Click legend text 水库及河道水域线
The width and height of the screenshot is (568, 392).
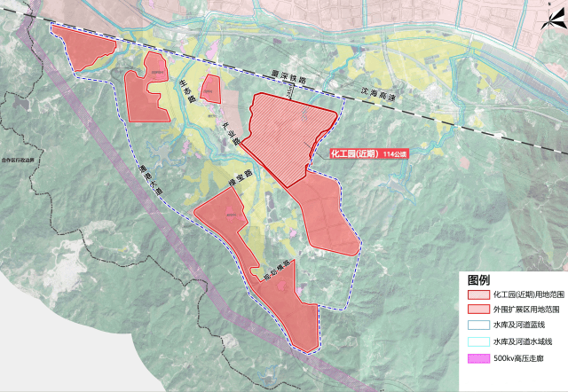pos(523,341)
